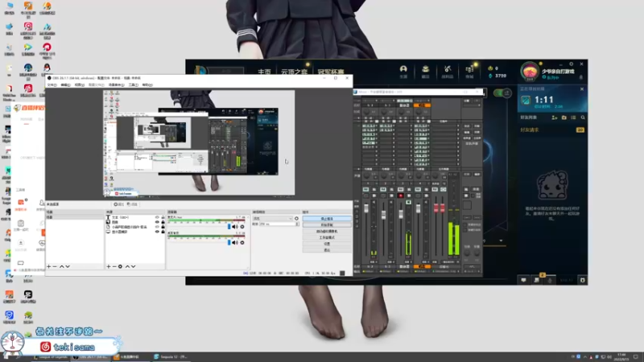Screen dimensions: 644x362
Task: Switch to 冠军杯赛 tab in League client
Action: [x=331, y=72]
